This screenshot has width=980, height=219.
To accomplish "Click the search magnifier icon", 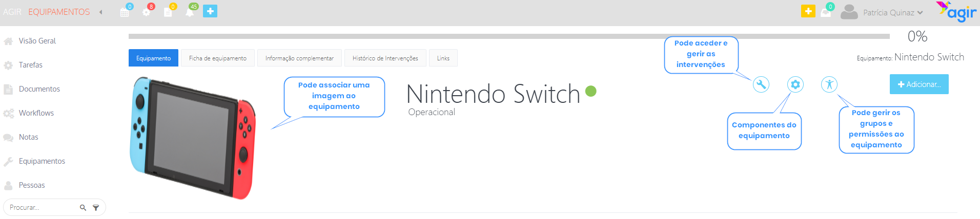I will [83, 208].
